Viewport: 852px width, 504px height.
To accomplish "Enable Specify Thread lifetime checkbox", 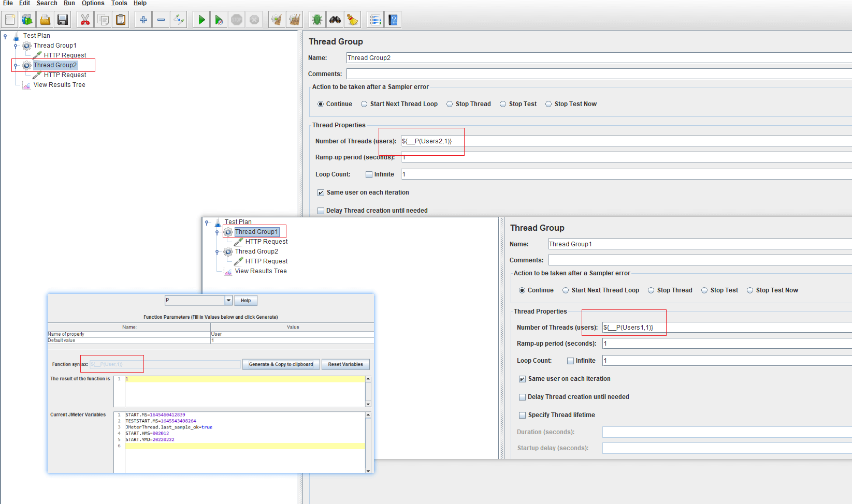I will [522, 415].
